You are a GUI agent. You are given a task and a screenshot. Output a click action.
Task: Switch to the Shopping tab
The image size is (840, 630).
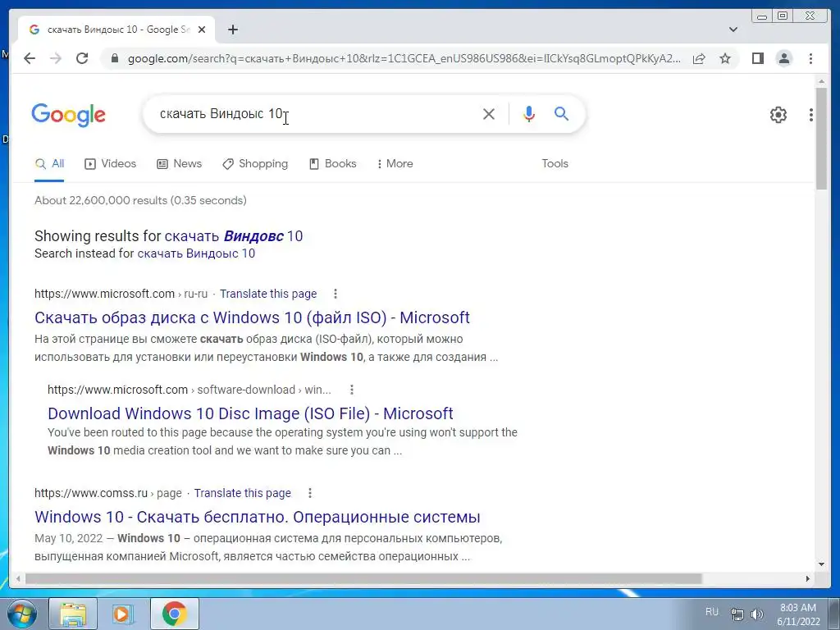tap(255, 164)
